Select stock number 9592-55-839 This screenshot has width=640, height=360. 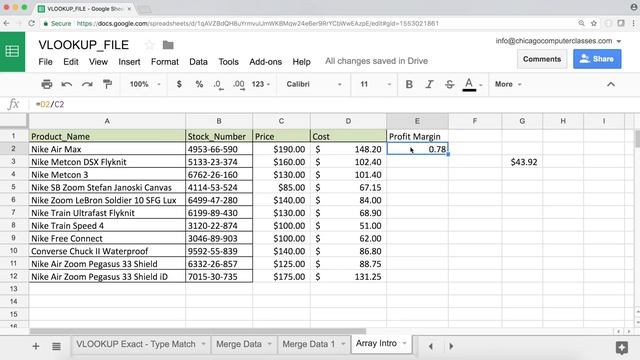pyautogui.click(x=219, y=251)
